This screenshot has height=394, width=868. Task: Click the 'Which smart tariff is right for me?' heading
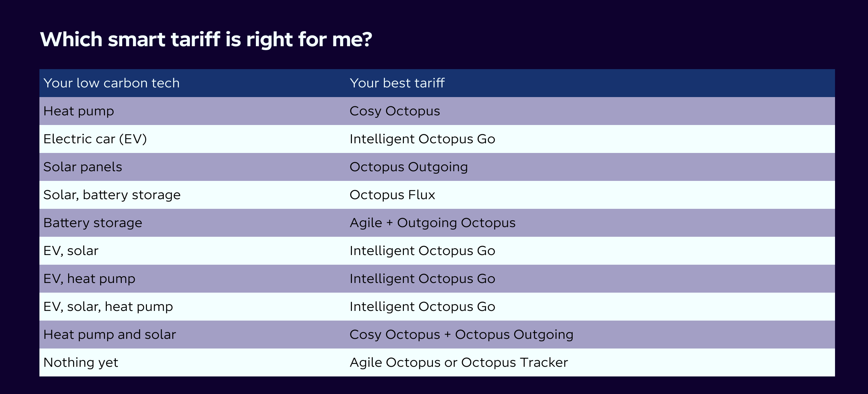coord(206,39)
